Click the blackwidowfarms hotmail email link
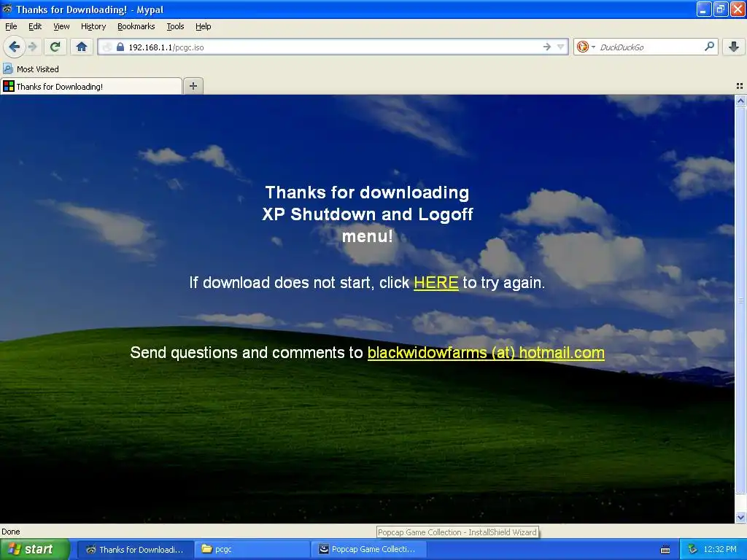This screenshot has height=560, width=747. tap(486, 352)
